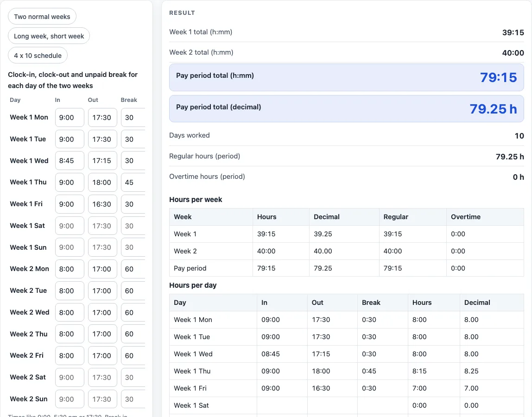Click Week 2 Tue Out field
This screenshot has height=417, width=532.
click(102, 291)
